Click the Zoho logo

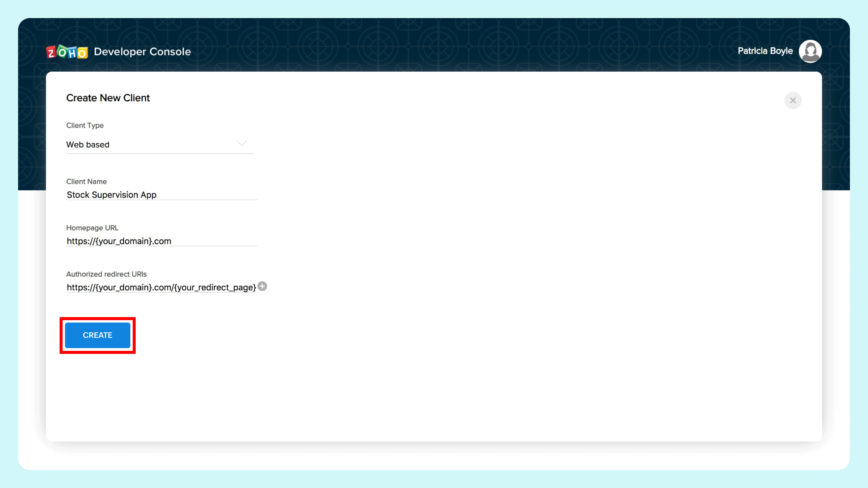tap(67, 52)
